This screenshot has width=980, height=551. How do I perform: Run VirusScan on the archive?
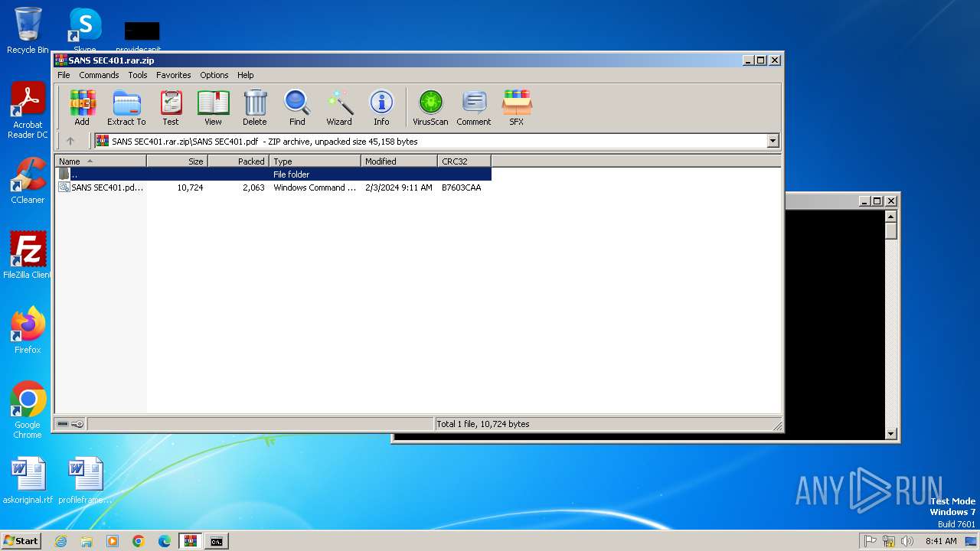pyautogui.click(x=430, y=107)
